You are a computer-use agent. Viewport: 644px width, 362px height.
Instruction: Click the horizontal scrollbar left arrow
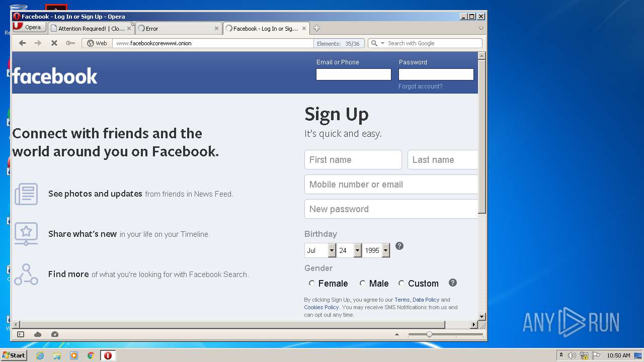[x=16, y=325]
